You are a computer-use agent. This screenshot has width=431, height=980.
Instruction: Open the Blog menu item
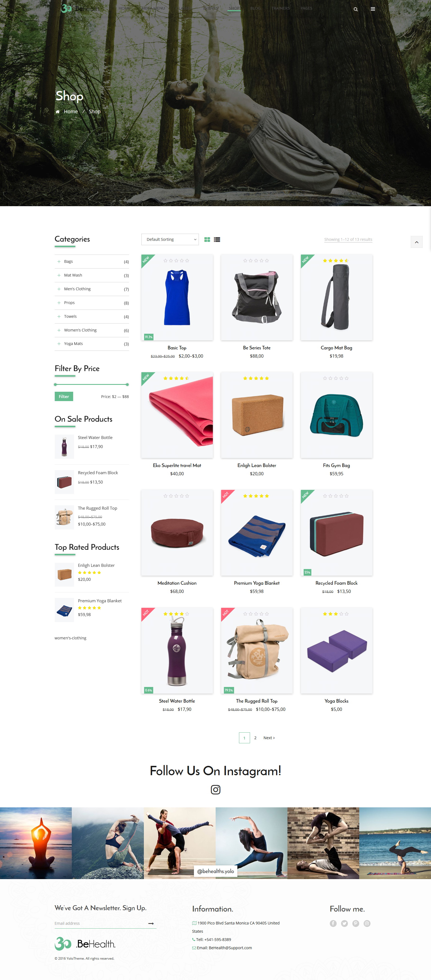click(256, 8)
